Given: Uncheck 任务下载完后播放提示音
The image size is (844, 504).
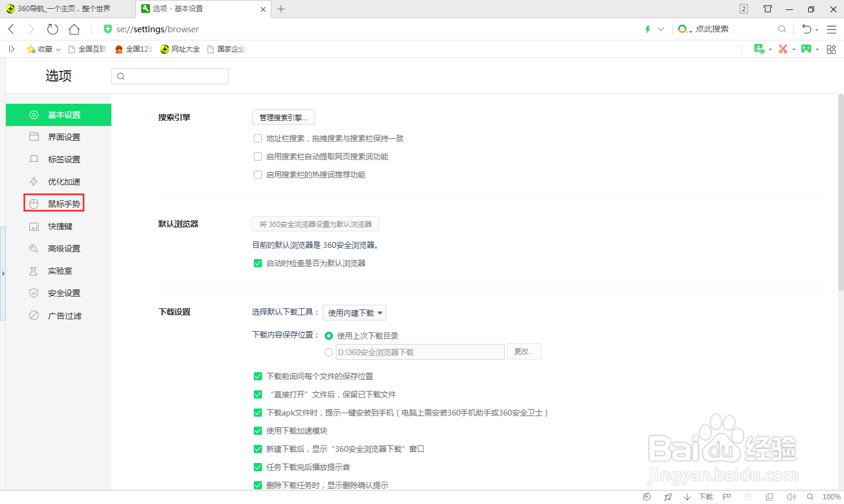Looking at the screenshot, I should tap(257, 467).
